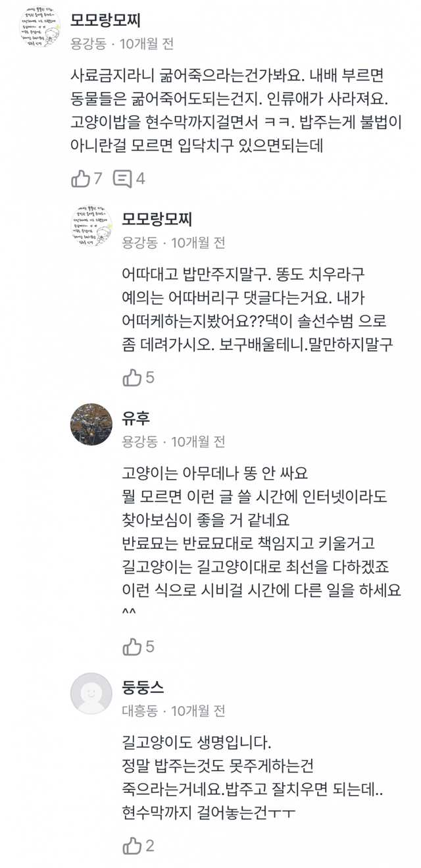The height and width of the screenshot is (868, 421).
Task: View 유후's profile photo
Action: pos(91,424)
